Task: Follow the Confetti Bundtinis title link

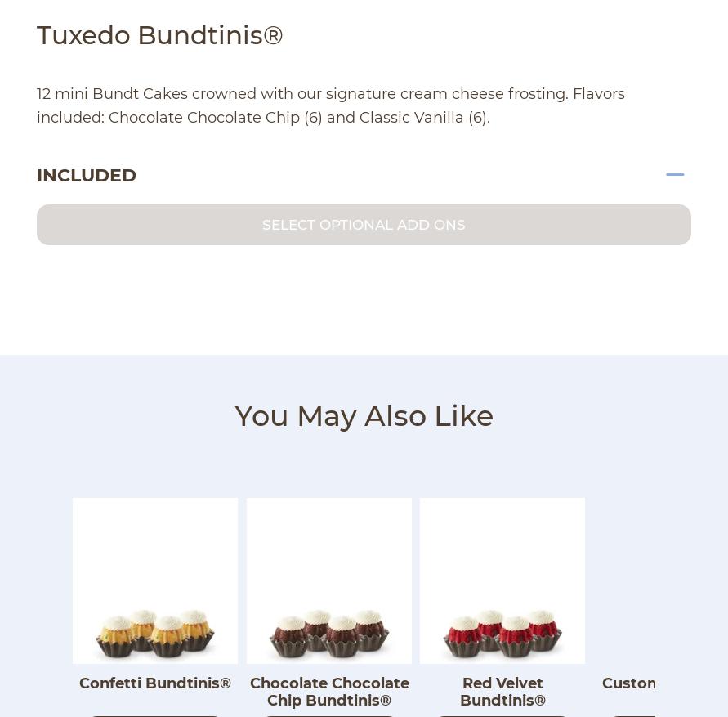Action: [x=155, y=683]
